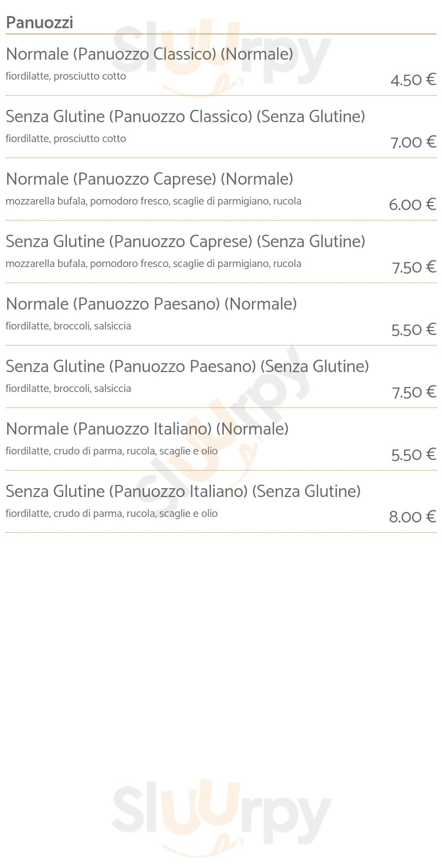Click the 6.00 € price
This screenshot has height=868, width=442.
(x=412, y=205)
